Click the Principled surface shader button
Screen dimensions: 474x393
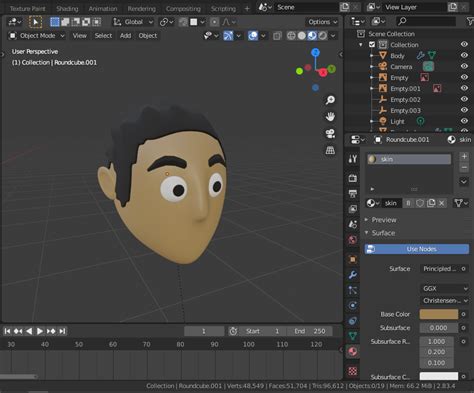[440, 269]
